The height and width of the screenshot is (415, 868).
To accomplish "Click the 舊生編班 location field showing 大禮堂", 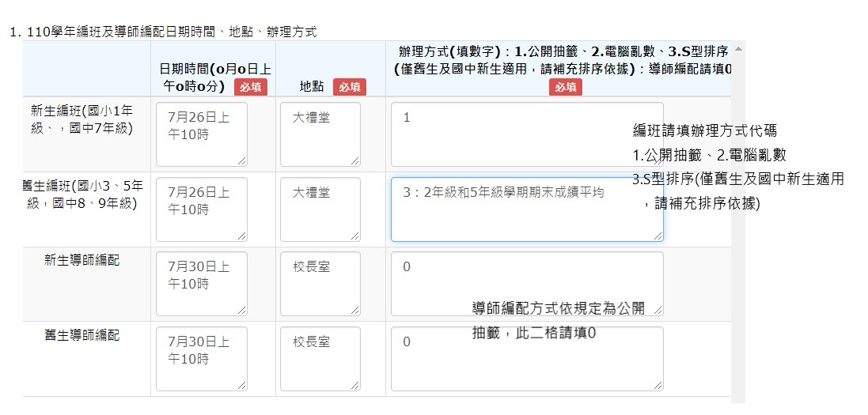I will [x=320, y=209].
